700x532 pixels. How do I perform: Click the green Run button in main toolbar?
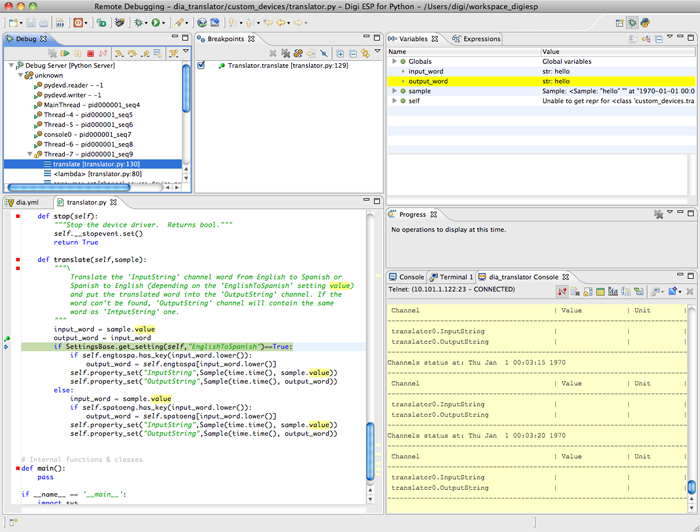click(155, 23)
